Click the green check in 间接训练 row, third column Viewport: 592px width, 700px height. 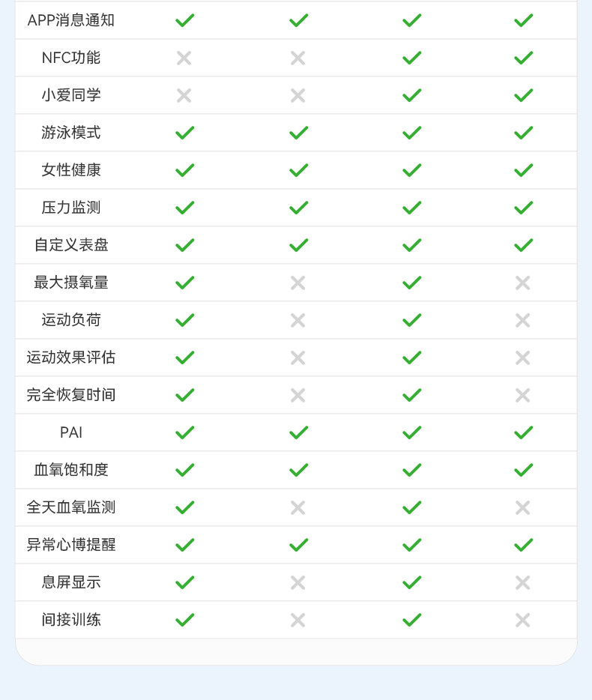pos(411,620)
